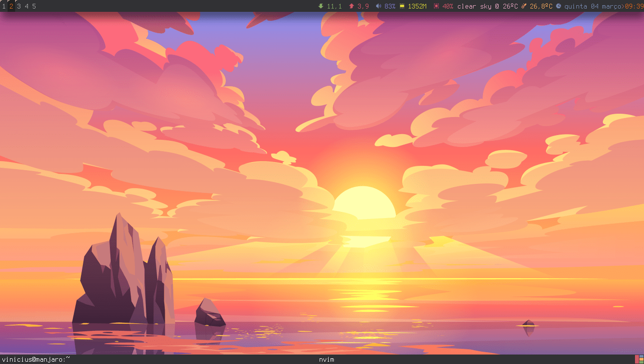Click the orange time 09:39
Viewport: 644px width, 364px height.
(635, 6)
